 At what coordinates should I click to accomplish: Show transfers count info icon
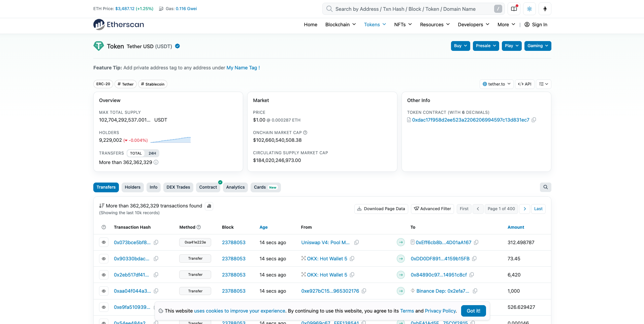(x=156, y=162)
